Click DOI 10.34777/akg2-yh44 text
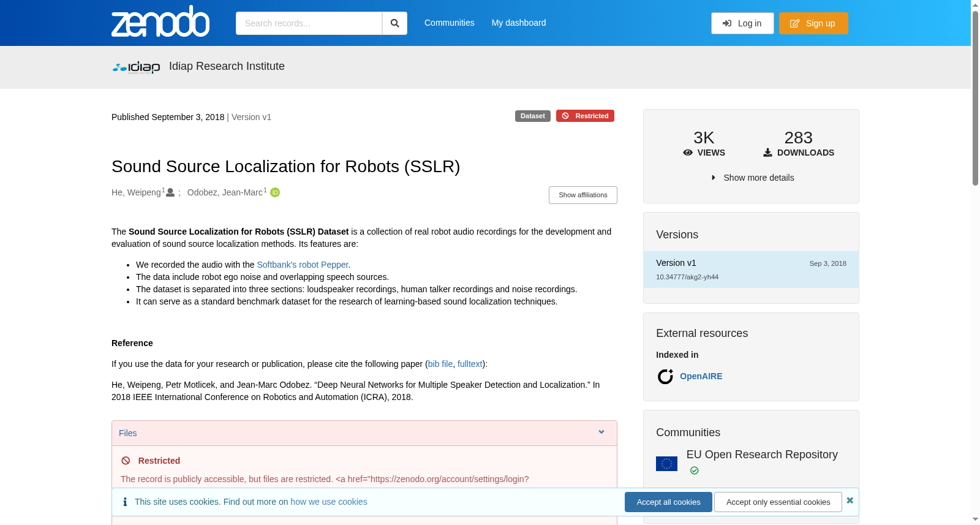The image size is (980, 525). [x=687, y=277]
